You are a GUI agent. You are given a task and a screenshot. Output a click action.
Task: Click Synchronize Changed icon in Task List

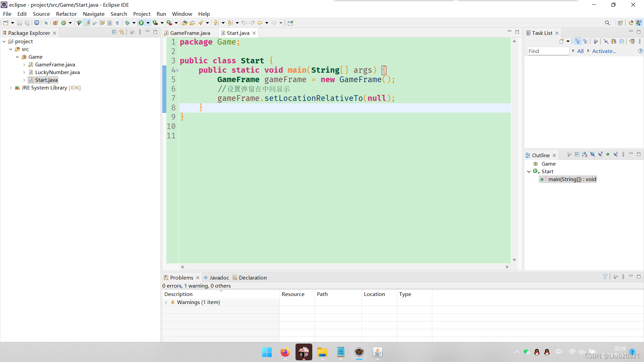click(632, 42)
